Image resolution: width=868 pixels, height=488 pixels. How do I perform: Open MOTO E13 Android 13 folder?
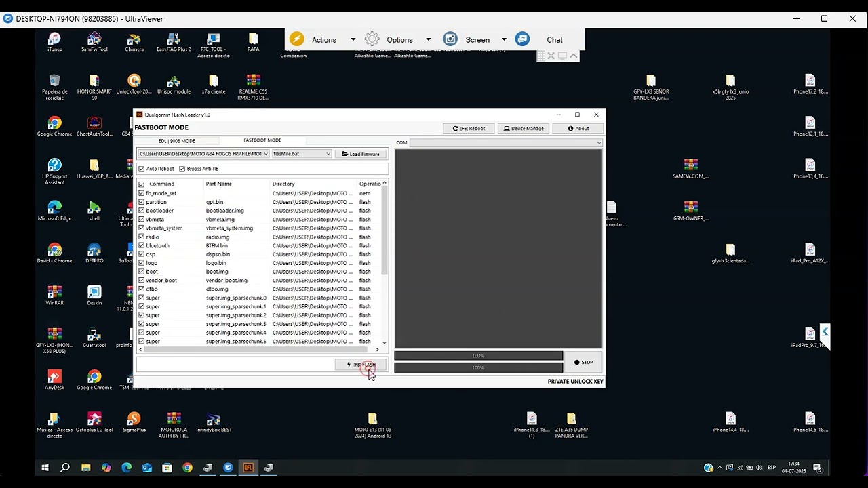click(x=372, y=425)
